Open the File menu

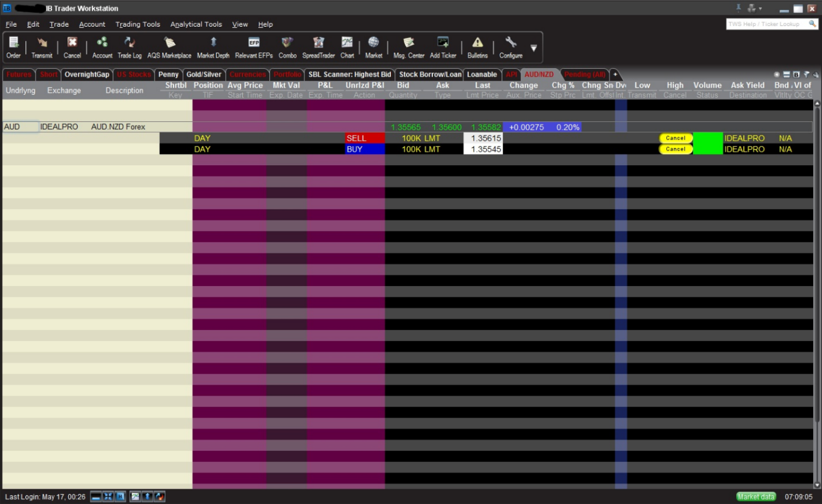pyautogui.click(x=11, y=24)
